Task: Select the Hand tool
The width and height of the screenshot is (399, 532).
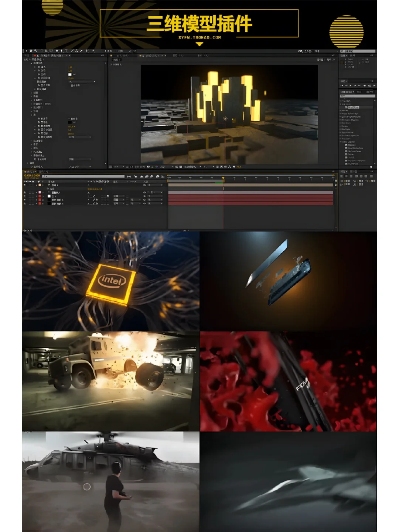Action: click(x=31, y=51)
